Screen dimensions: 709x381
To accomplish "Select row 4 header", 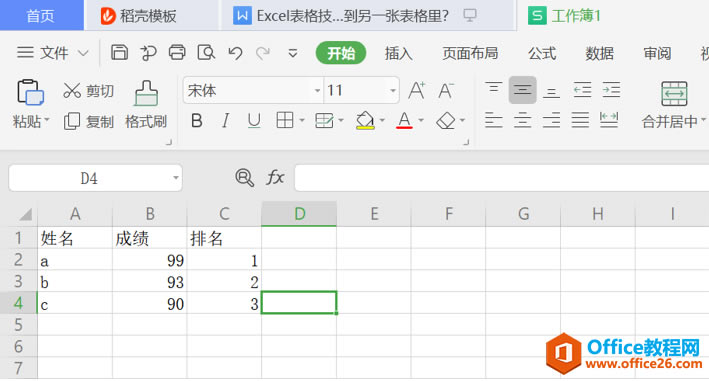I will point(18,303).
